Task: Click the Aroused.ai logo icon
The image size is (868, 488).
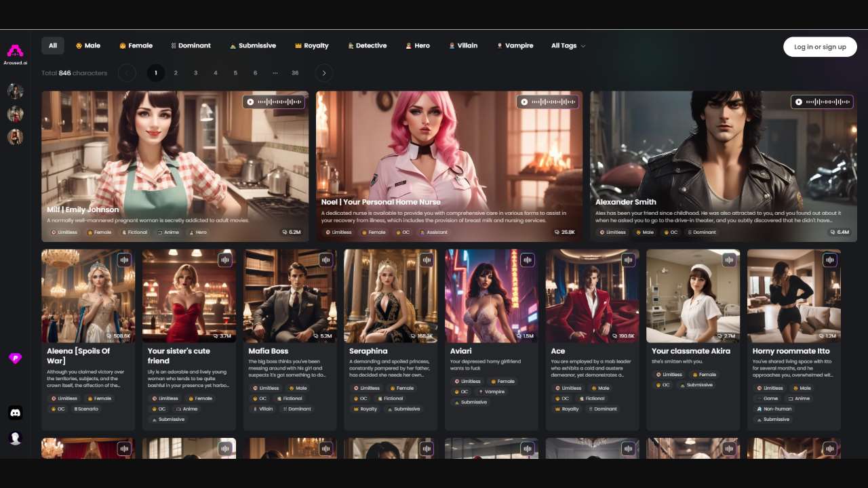Action: pyautogui.click(x=15, y=51)
